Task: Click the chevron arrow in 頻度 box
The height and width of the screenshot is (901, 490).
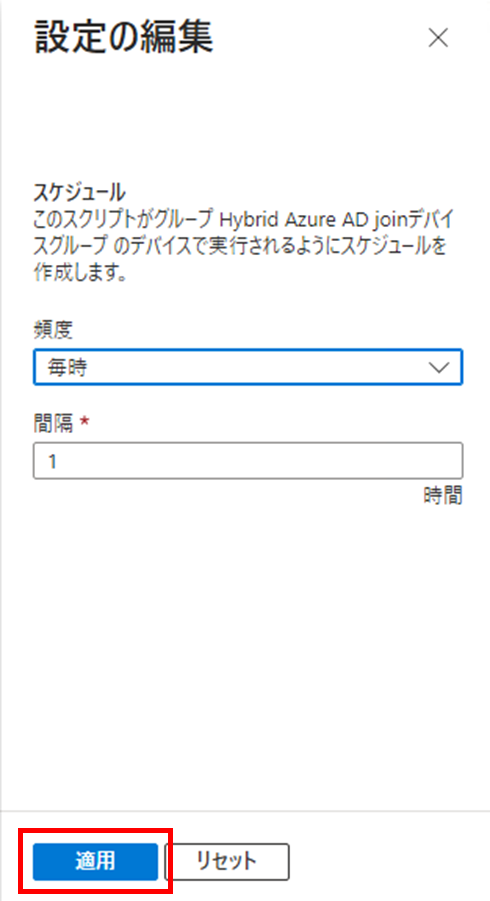Action: [x=439, y=368]
